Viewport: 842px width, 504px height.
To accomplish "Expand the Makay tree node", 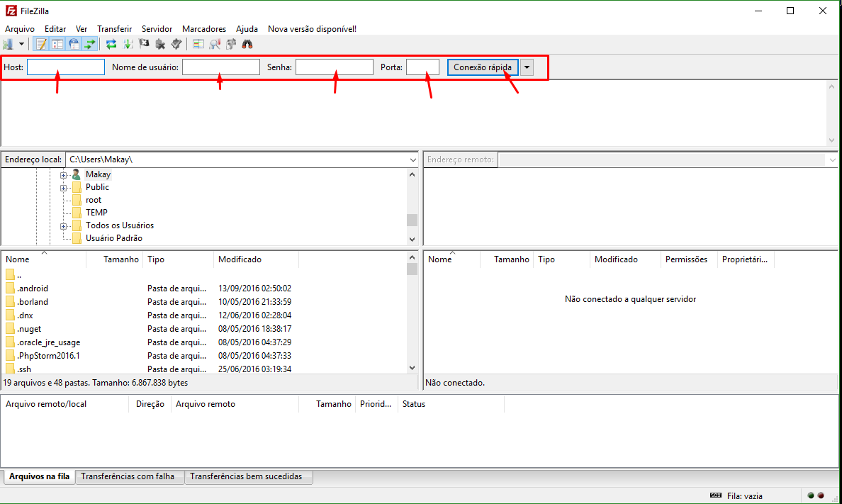I will click(63, 175).
